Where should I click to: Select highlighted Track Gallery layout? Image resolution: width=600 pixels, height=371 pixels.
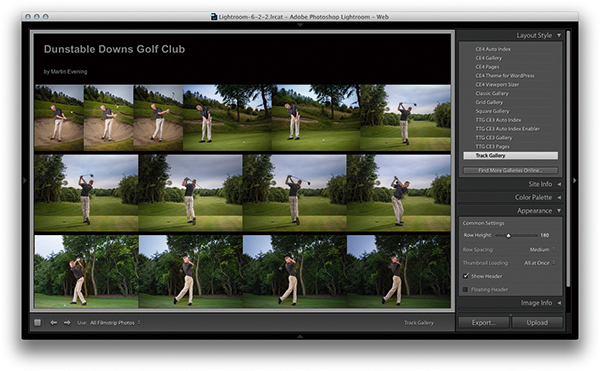tap(510, 155)
